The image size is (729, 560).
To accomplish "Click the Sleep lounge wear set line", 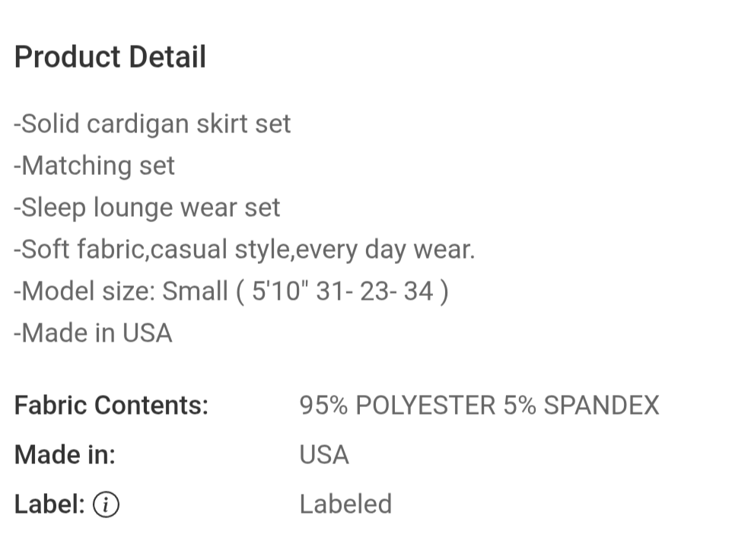I will point(147,208).
